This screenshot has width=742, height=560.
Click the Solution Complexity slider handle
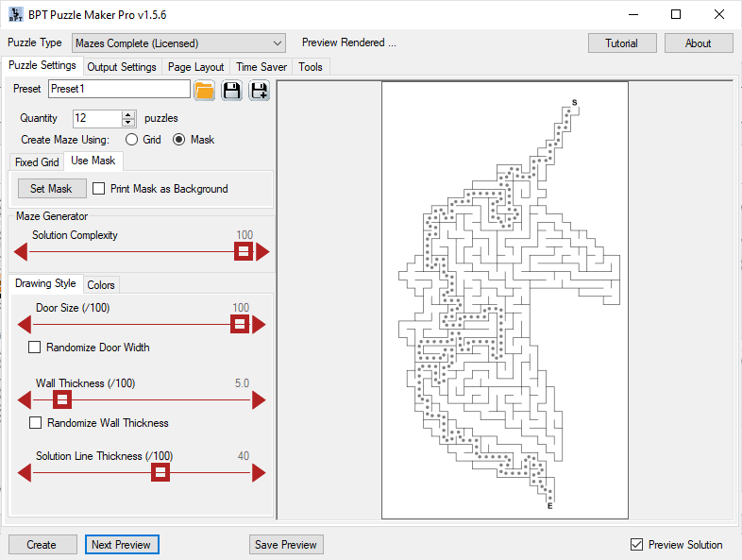coord(244,251)
